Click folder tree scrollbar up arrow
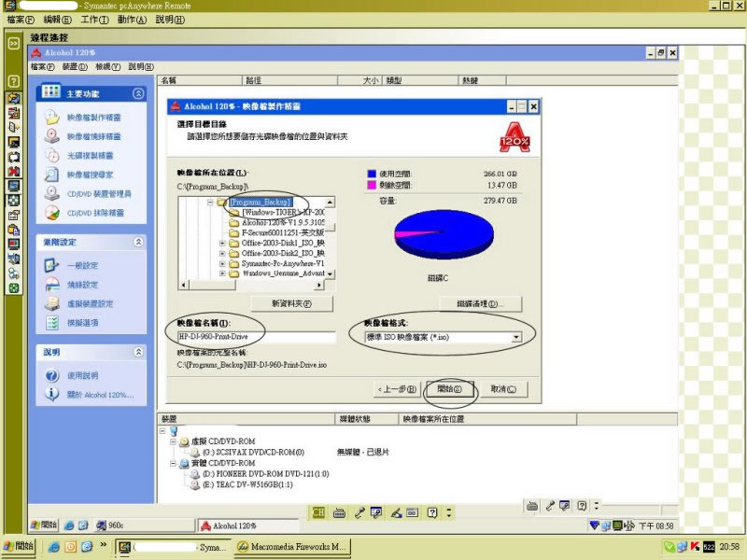 tap(330, 202)
